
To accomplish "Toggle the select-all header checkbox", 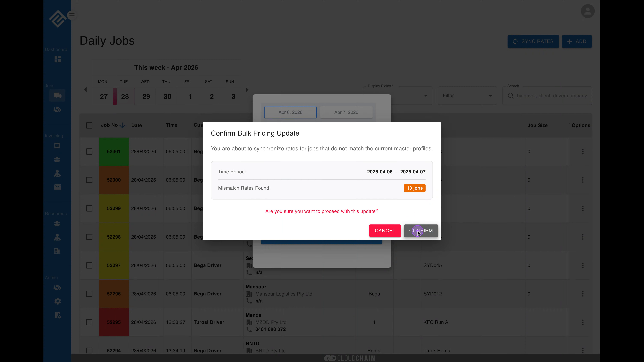I will click(89, 125).
